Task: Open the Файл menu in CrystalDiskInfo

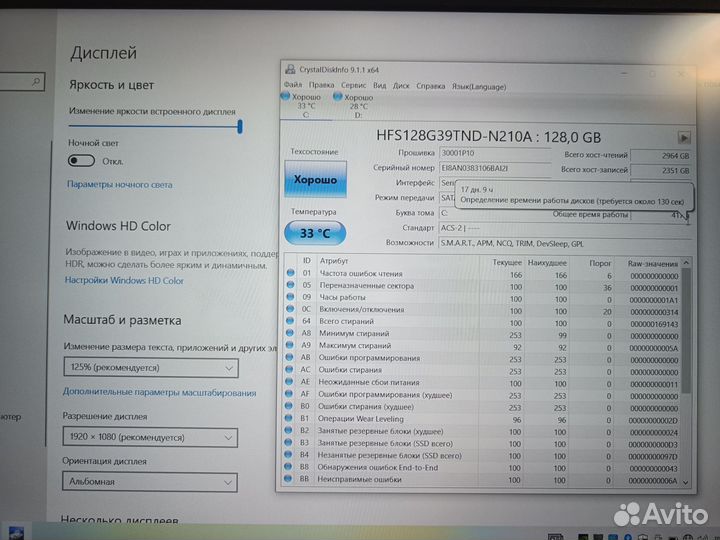Action: [x=292, y=84]
